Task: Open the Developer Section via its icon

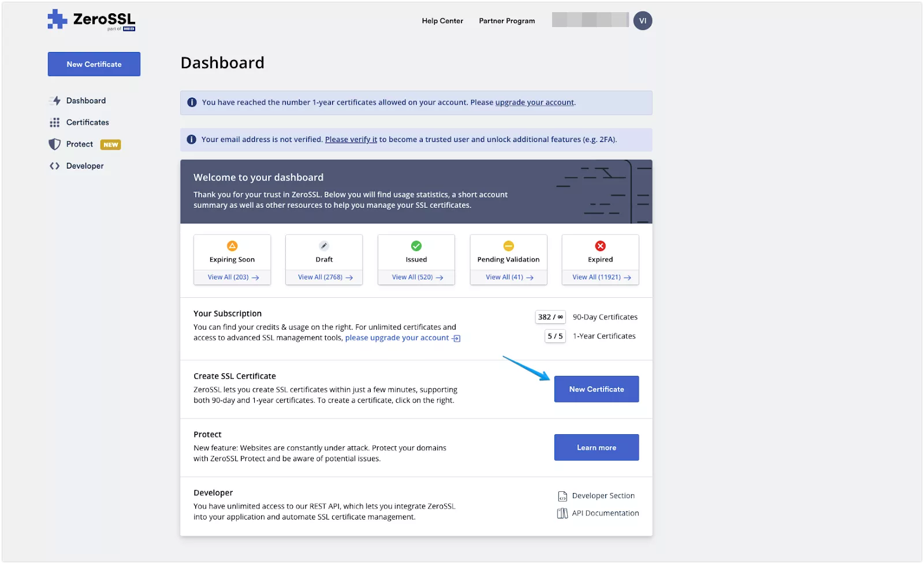Action: click(x=562, y=495)
